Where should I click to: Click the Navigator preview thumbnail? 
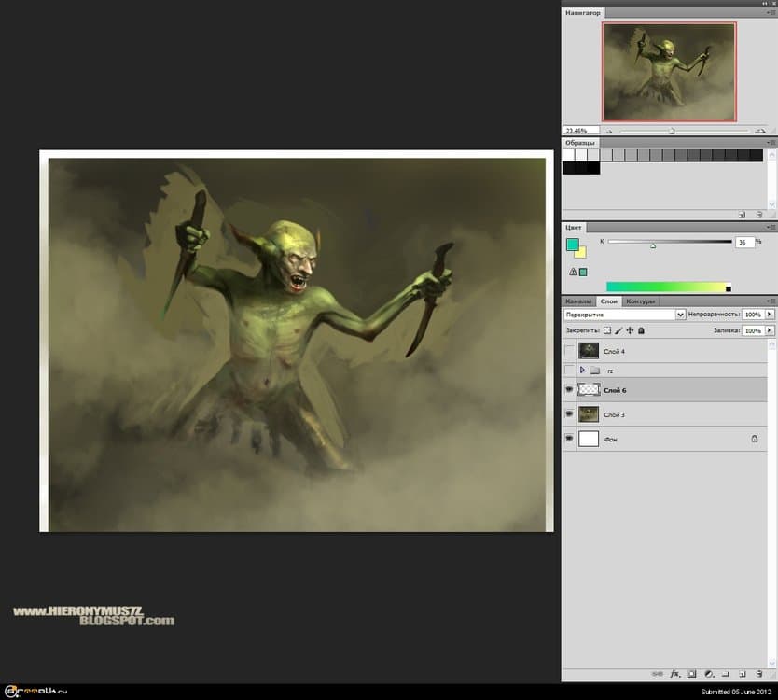tap(669, 72)
